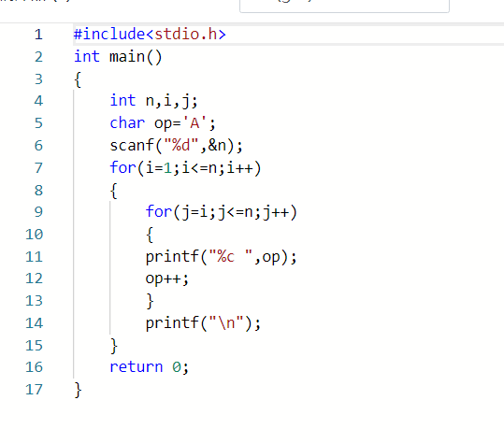
Task: Click the partially visible box above the editor
Action: tap(344, 7)
